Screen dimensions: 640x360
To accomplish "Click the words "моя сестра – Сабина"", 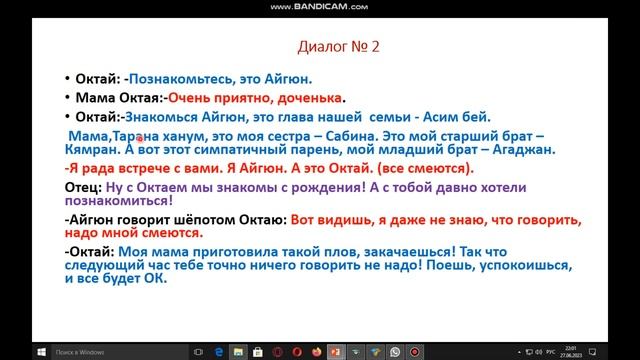I will coord(305,136).
